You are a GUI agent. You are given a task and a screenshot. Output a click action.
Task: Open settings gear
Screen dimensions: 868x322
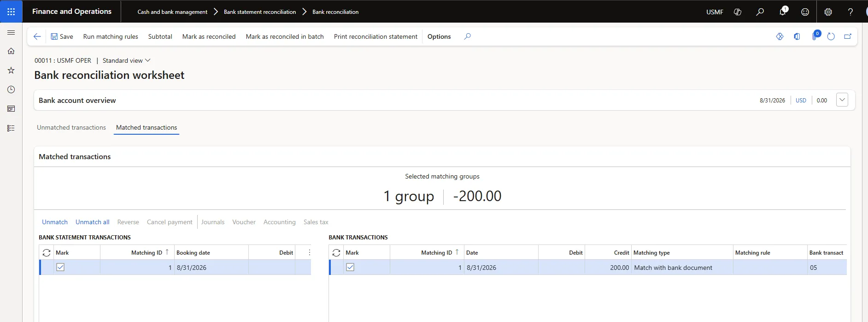tap(828, 12)
